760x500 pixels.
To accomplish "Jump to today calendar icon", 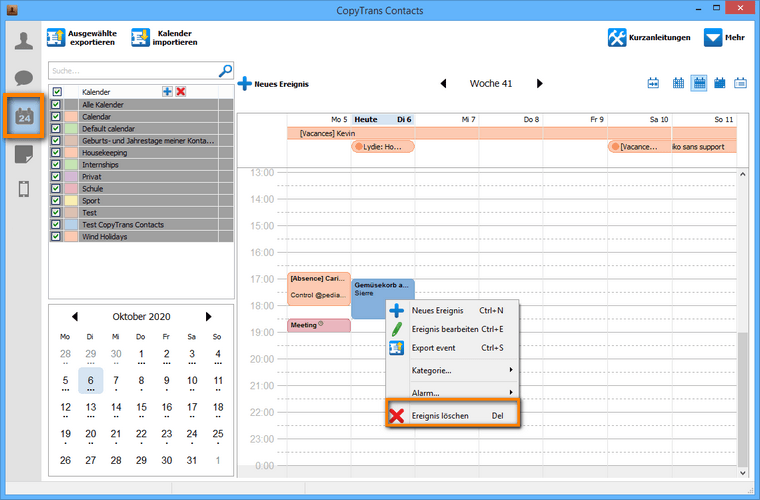I will [653, 83].
